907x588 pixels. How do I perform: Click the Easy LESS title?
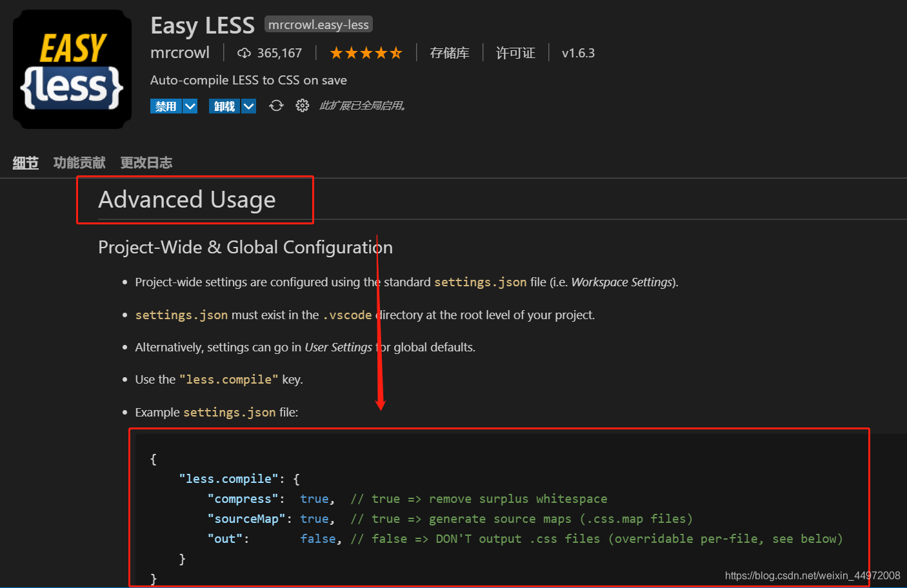[x=203, y=25]
